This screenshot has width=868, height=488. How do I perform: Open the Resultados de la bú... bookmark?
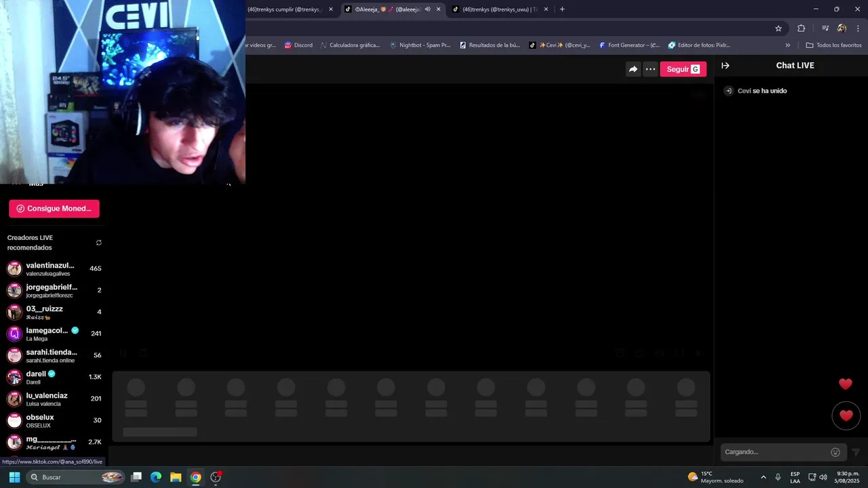point(490,45)
